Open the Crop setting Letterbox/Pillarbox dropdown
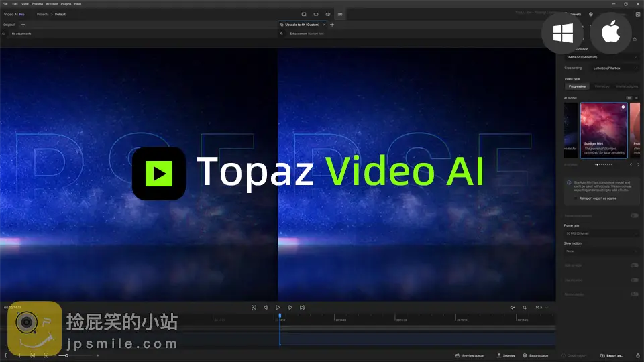This screenshot has height=362, width=644. [615, 68]
